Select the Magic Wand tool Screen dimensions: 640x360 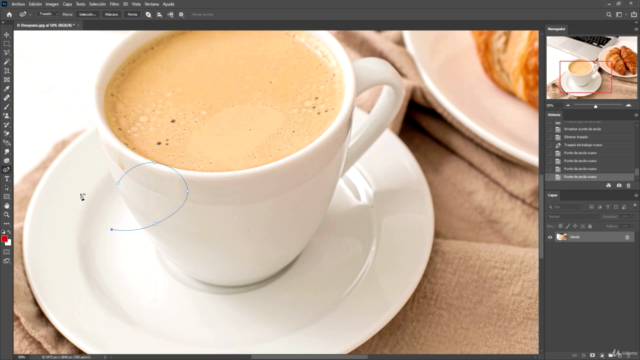pos(7,62)
